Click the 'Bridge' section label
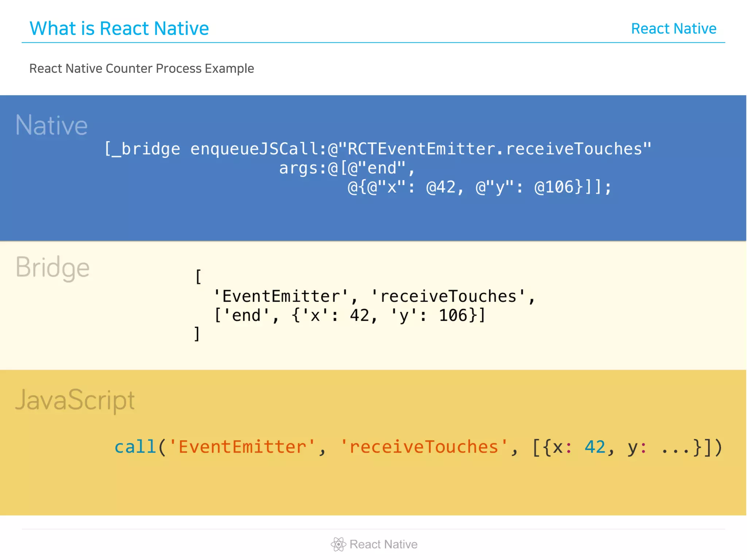747x560 pixels. pos(53,268)
